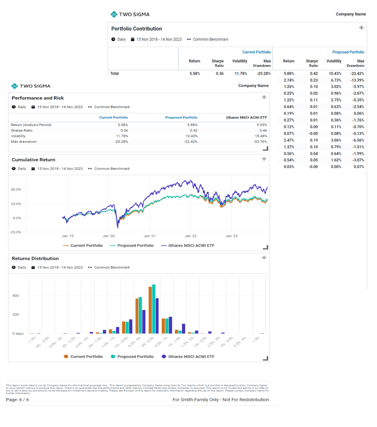Click the corner handle of Performance and Risk panel
Screen dimensions: 377x427
(265, 148)
